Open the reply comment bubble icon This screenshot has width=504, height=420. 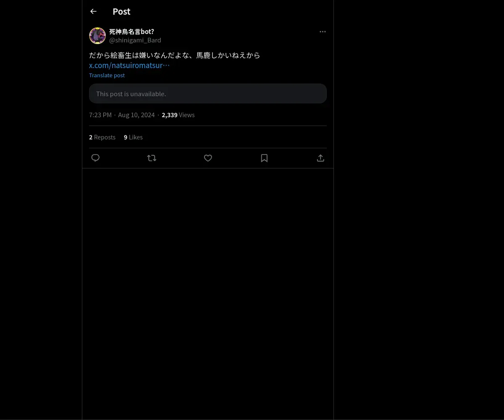tap(95, 158)
